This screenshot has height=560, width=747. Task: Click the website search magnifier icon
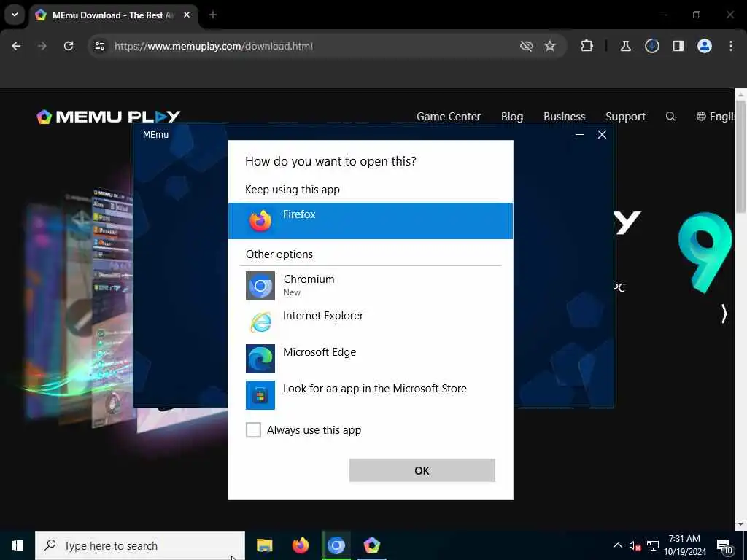(671, 117)
